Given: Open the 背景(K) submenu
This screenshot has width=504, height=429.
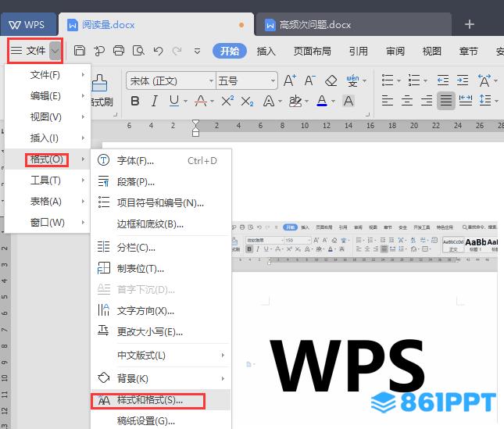Looking at the screenshot, I should coord(161,378).
